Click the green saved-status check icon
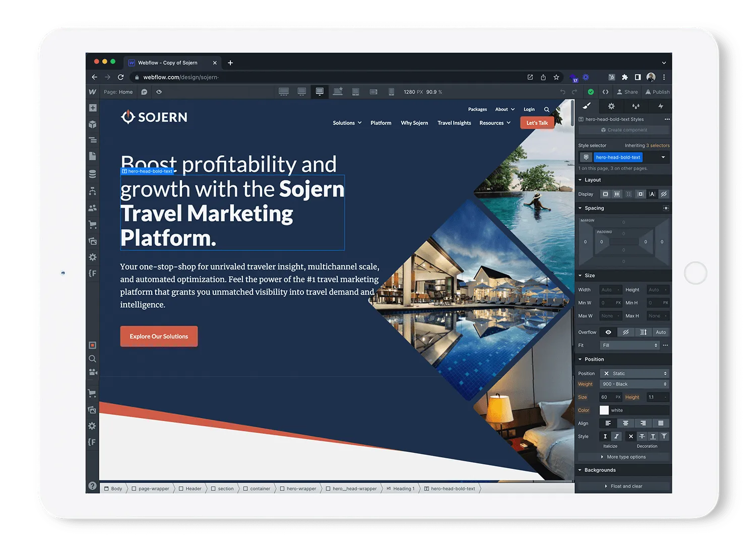756x546 pixels. click(591, 92)
